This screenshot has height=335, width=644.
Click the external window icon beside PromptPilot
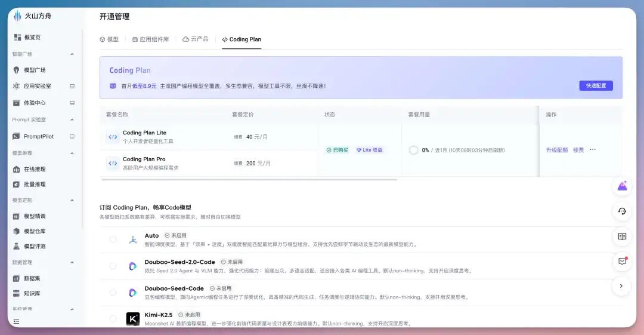pos(72,136)
